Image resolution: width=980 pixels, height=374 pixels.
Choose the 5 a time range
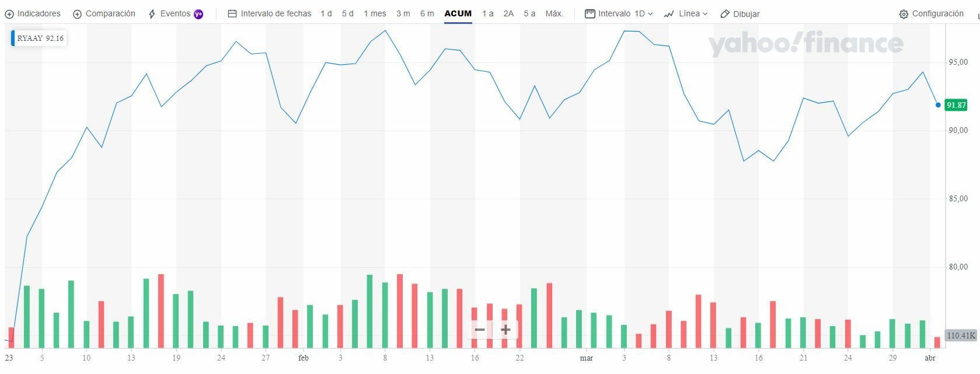coord(529,13)
